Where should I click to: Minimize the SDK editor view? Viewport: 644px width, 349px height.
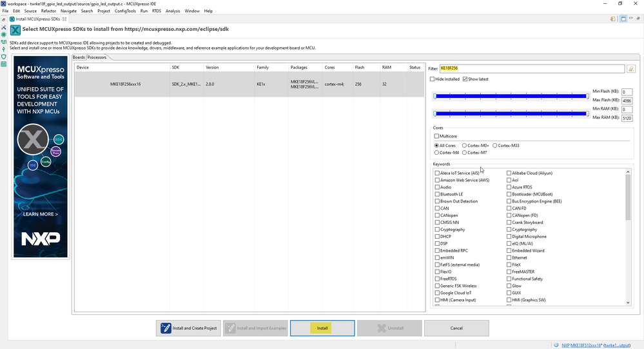click(631, 19)
